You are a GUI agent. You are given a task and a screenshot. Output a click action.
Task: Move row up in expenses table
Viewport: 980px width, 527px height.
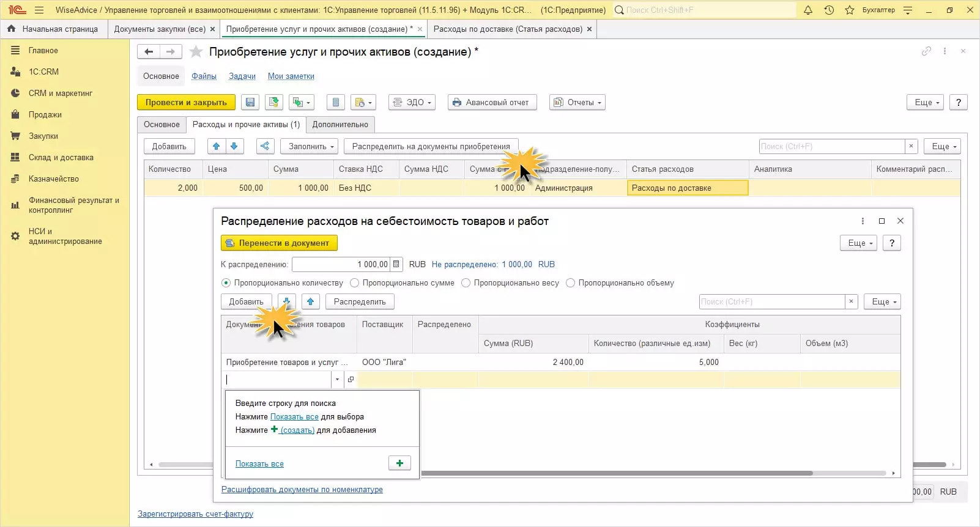click(216, 147)
